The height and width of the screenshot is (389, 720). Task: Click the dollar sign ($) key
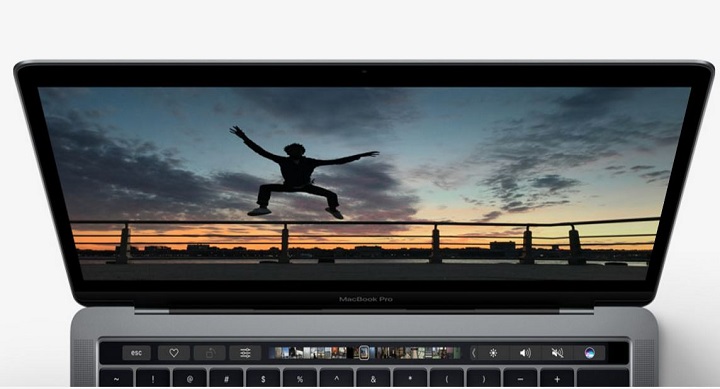(x=263, y=379)
